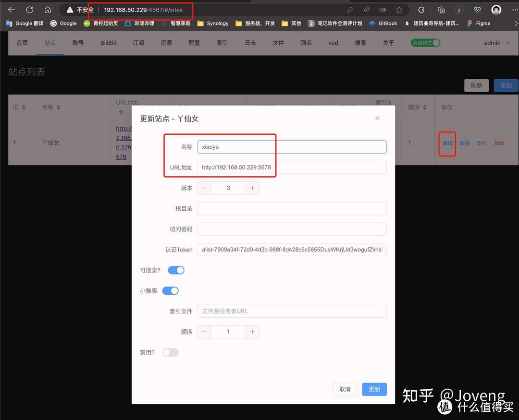Image resolution: width=519 pixels, height=420 pixels.
Task: Decrease 顺序 value with minus button
Action: [x=204, y=332]
